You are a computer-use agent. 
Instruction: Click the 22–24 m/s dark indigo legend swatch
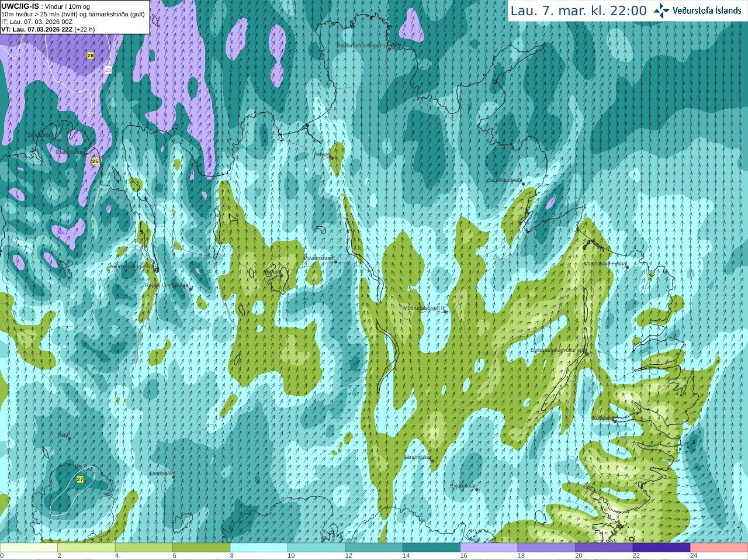click(x=662, y=548)
